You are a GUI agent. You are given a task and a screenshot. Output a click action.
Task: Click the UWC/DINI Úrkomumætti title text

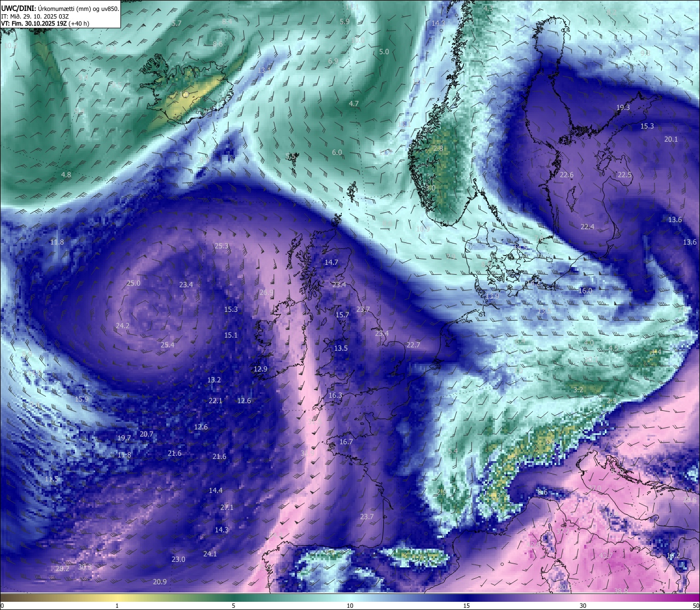point(60,8)
